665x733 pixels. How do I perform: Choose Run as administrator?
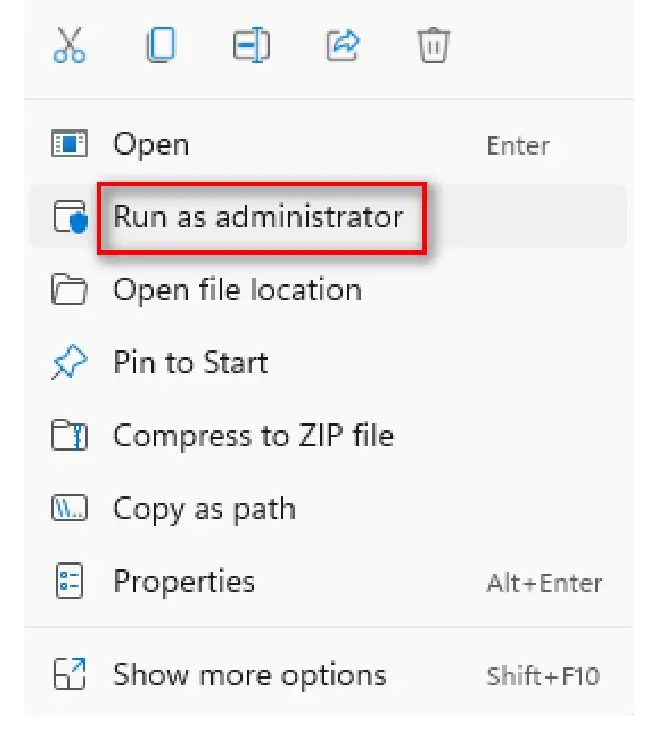pos(258,217)
